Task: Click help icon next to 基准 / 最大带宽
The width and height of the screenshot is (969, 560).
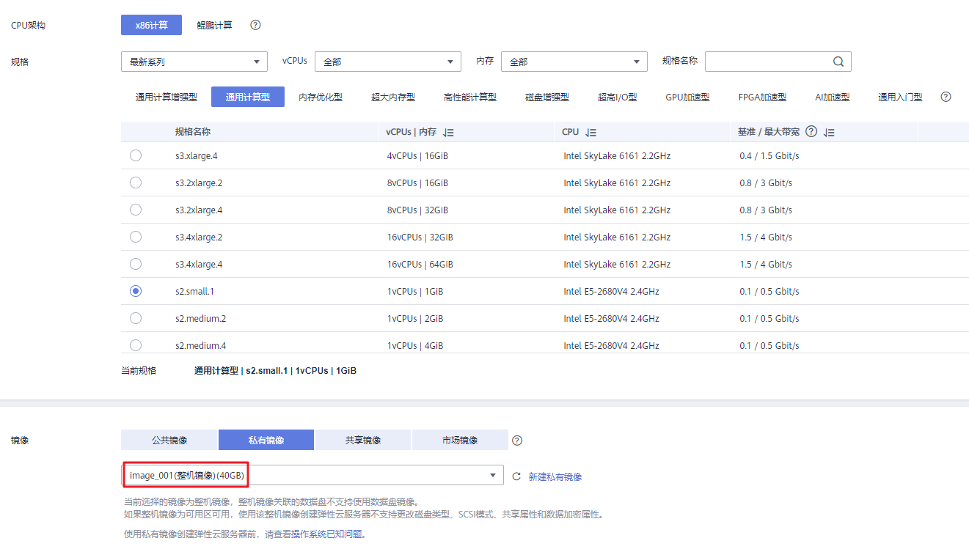Action: 811,132
